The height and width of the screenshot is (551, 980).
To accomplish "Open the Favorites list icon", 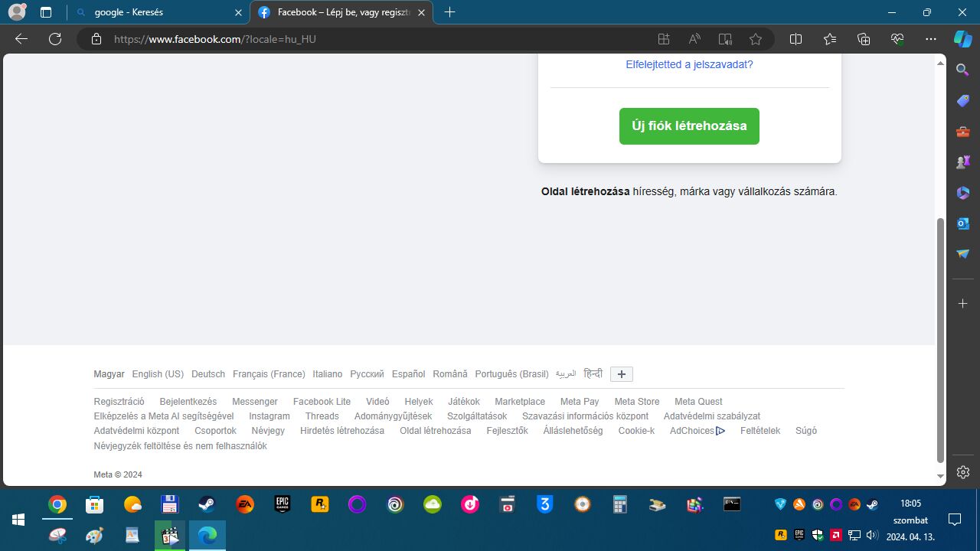I will (830, 39).
